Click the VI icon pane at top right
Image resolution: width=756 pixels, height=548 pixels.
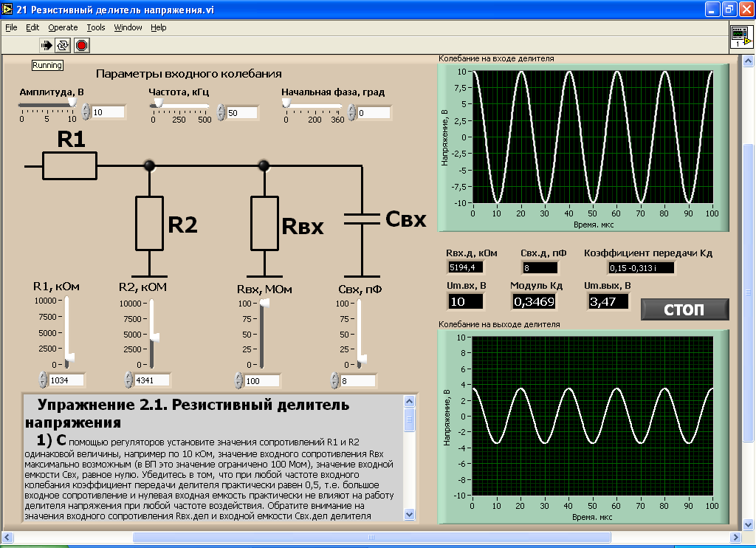[x=741, y=37]
